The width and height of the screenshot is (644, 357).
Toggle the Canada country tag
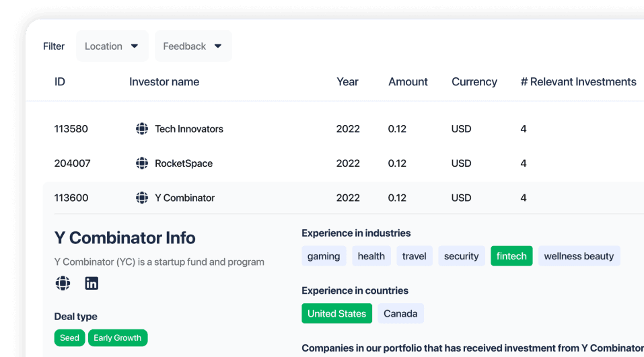pyautogui.click(x=400, y=313)
